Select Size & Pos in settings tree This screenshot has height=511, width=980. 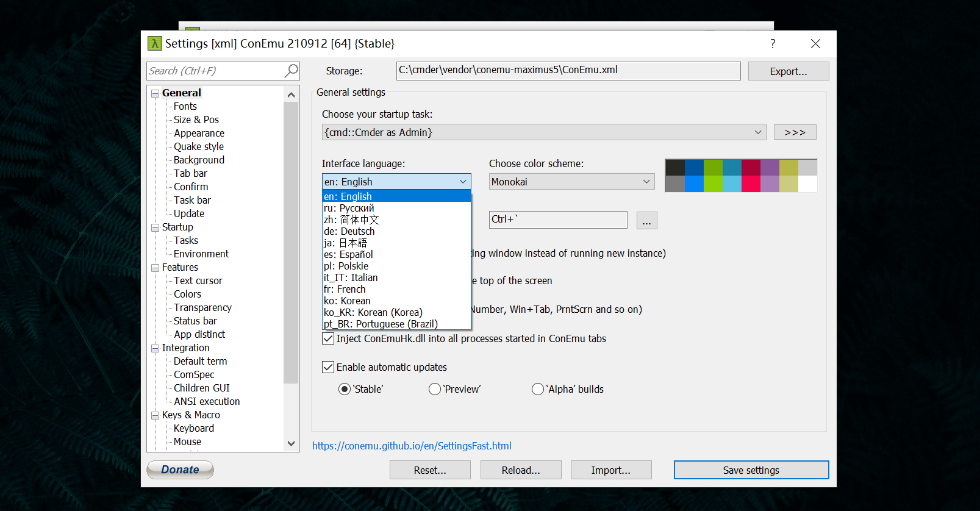196,120
